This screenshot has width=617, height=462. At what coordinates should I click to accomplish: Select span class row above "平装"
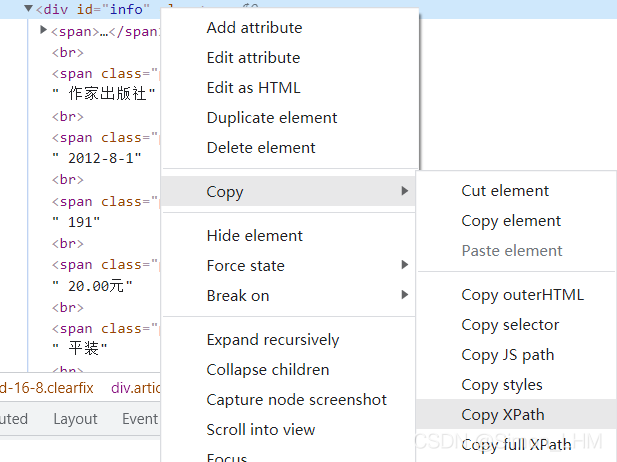[105, 329]
